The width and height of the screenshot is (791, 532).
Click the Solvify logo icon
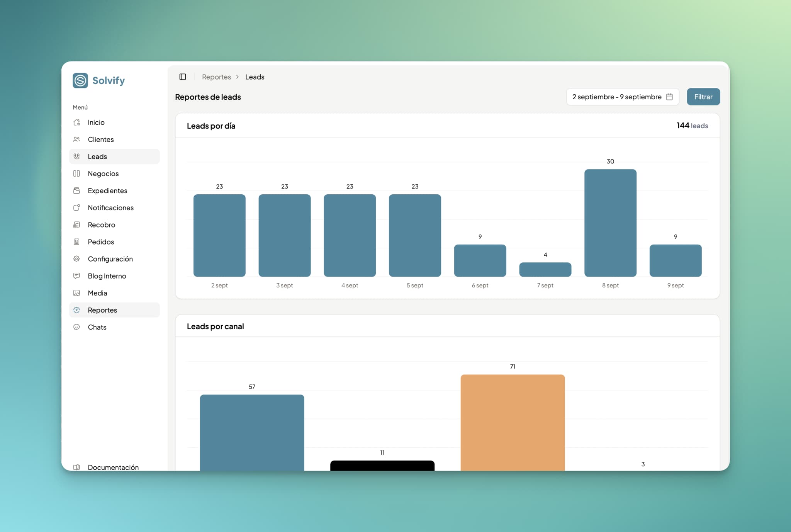(x=80, y=80)
